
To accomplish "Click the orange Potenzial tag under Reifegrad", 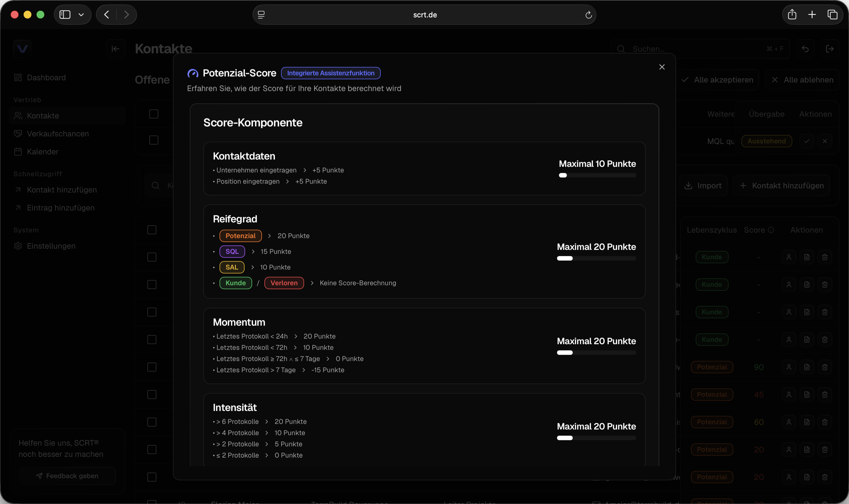I will [x=241, y=236].
